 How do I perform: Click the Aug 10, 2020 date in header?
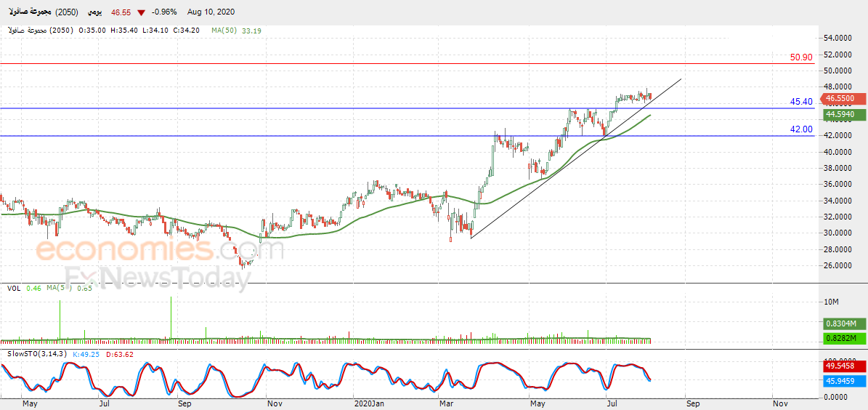[x=210, y=13]
